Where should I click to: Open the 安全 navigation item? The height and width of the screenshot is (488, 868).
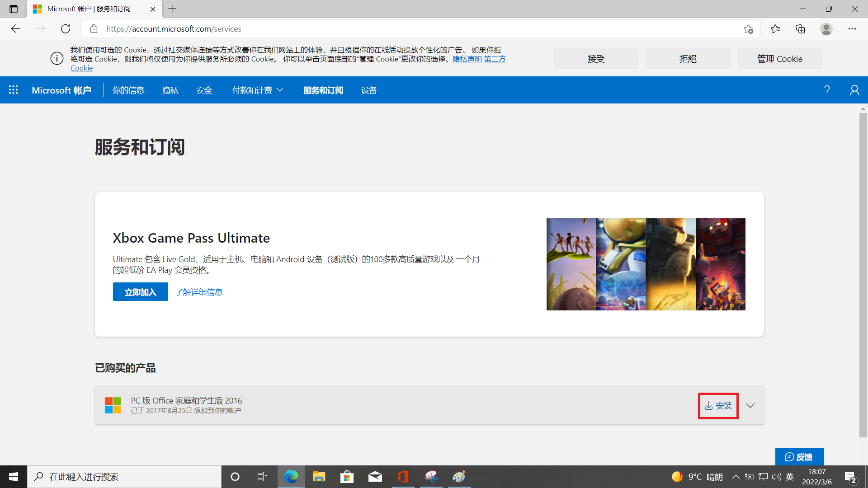pyautogui.click(x=204, y=90)
